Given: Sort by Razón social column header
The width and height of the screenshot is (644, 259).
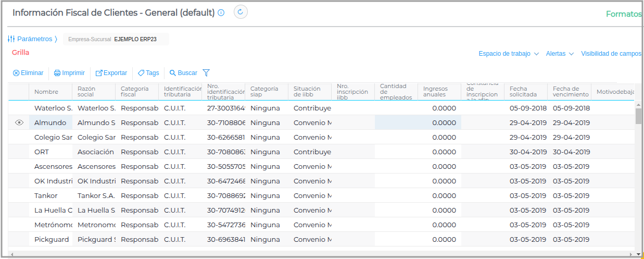Looking at the screenshot, I should pyautogui.click(x=94, y=92).
